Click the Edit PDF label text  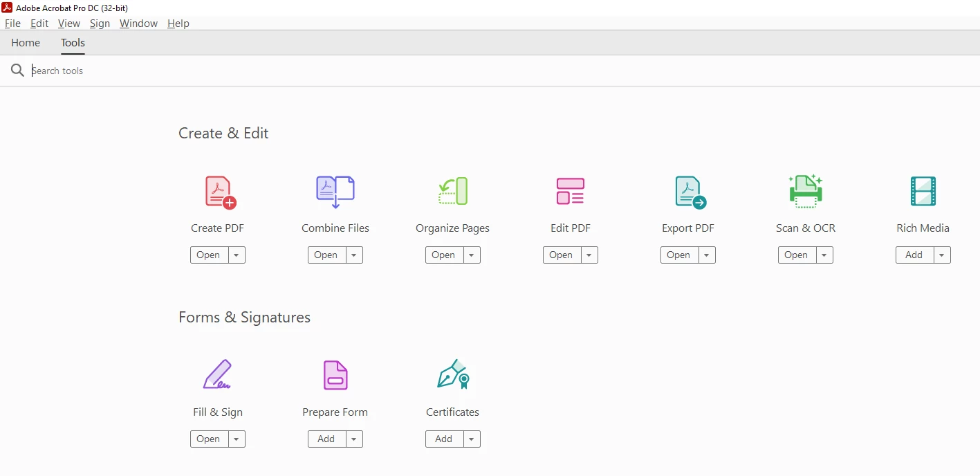coord(571,228)
